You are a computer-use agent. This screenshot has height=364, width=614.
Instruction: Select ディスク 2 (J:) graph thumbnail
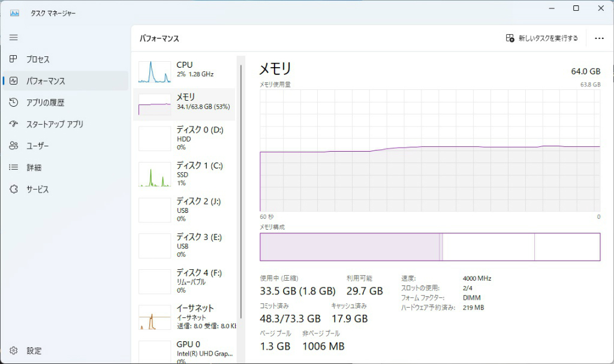click(x=155, y=210)
